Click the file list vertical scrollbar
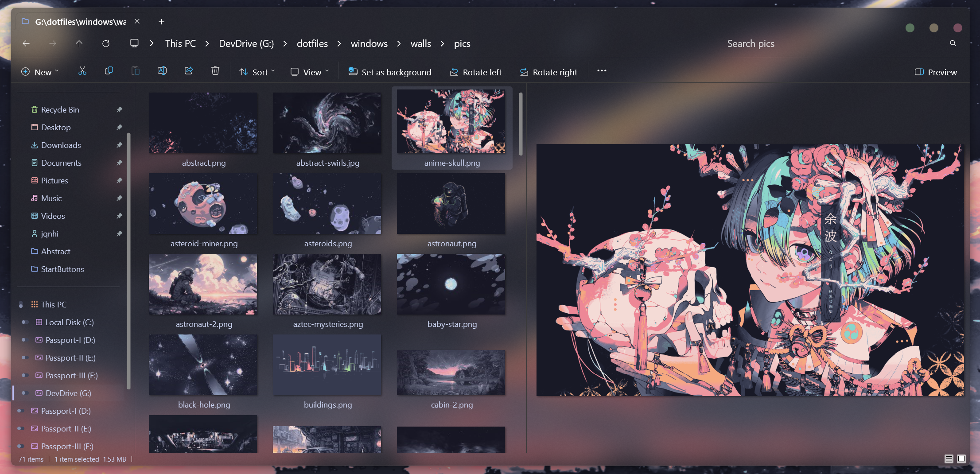The width and height of the screenshot is (980, 474). tap(521, 124)
